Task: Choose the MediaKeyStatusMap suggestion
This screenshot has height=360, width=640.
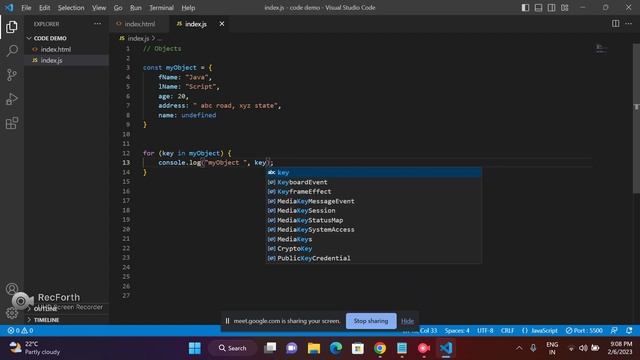Action: click(374, 220)
